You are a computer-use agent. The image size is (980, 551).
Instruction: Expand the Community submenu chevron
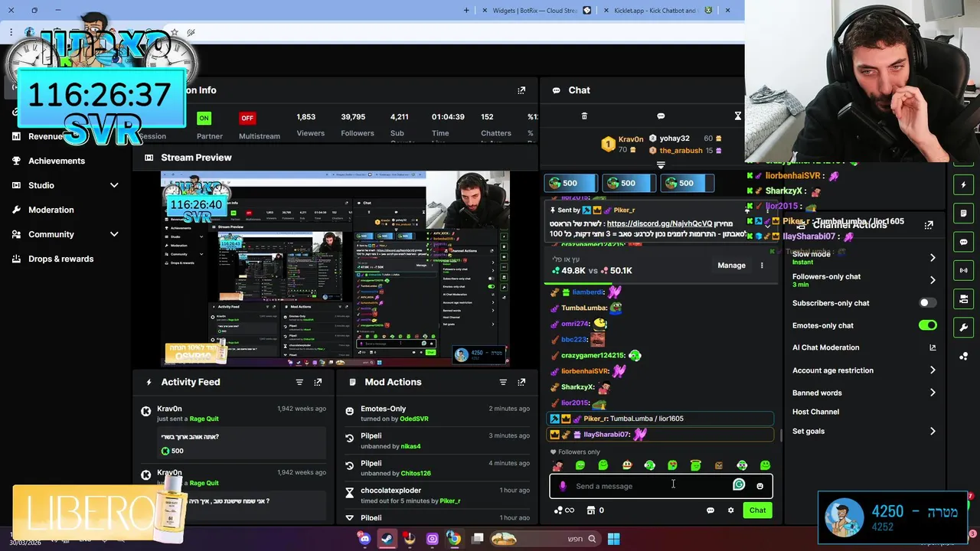click(x=114, y=234)
